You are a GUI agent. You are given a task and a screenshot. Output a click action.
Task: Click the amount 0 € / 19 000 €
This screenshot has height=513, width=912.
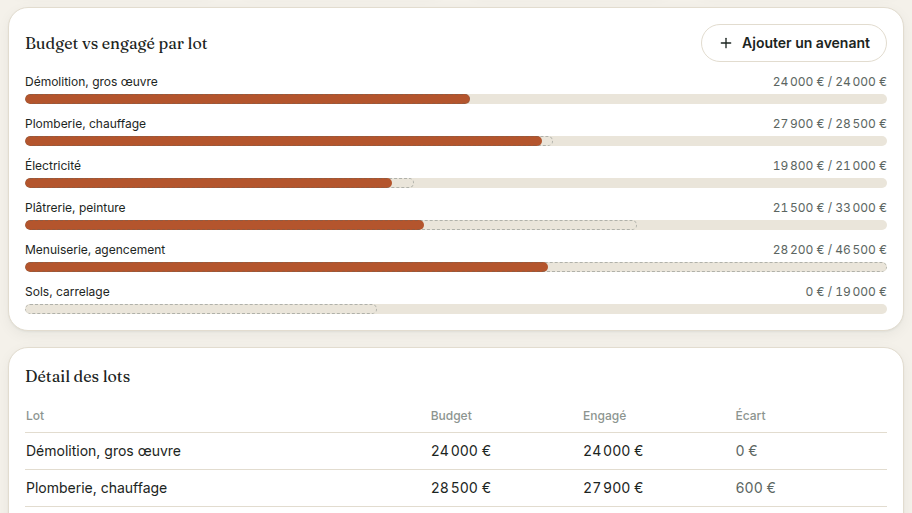click(x=846, y=291)
